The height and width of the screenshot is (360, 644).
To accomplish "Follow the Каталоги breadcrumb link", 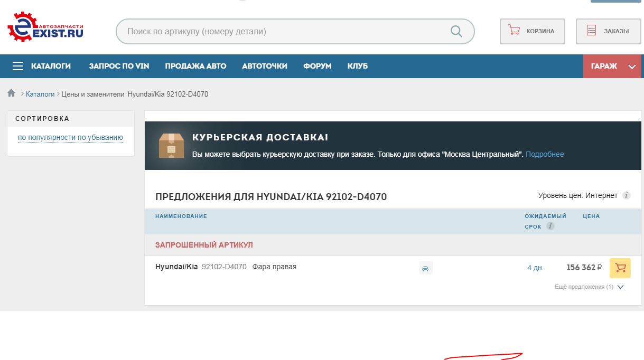I will [40, 94].
